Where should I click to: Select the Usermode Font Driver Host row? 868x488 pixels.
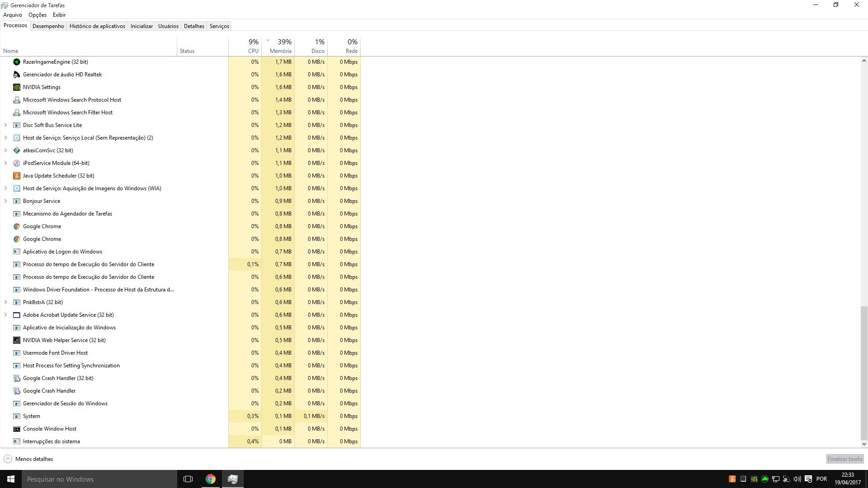181,353
